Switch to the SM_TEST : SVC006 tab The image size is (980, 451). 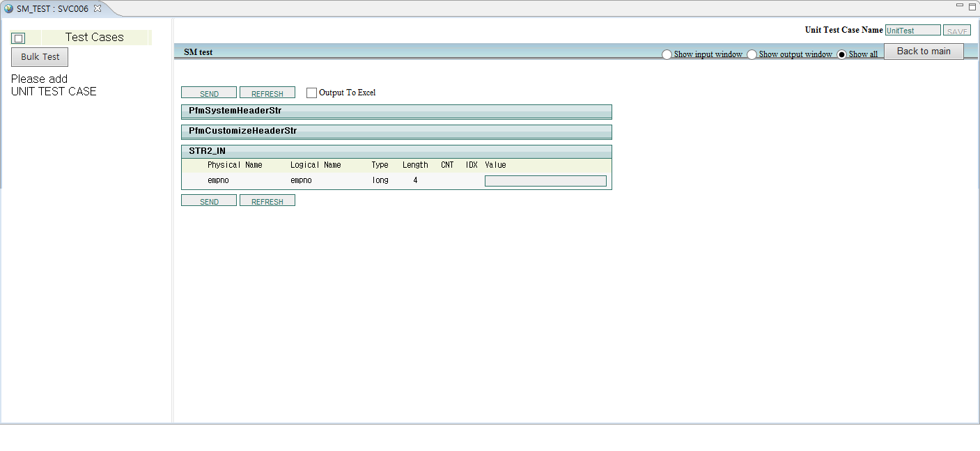click(x=52, y=10)
